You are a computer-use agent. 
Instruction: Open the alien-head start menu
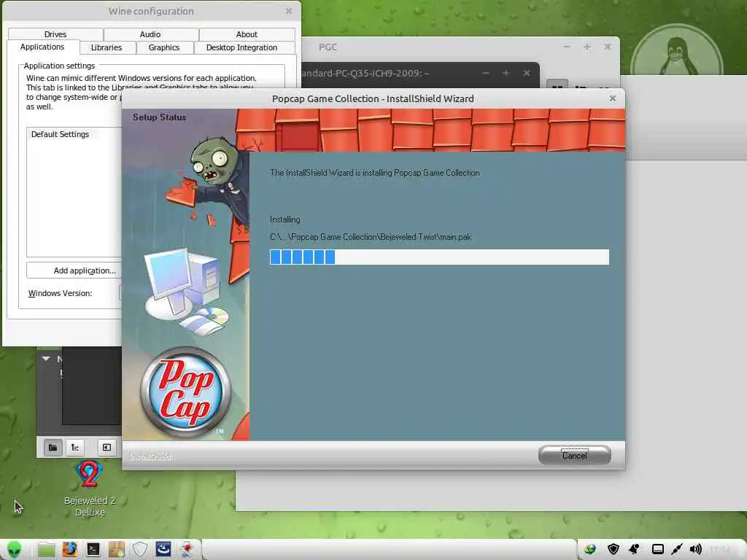click(x=13, y=550)
